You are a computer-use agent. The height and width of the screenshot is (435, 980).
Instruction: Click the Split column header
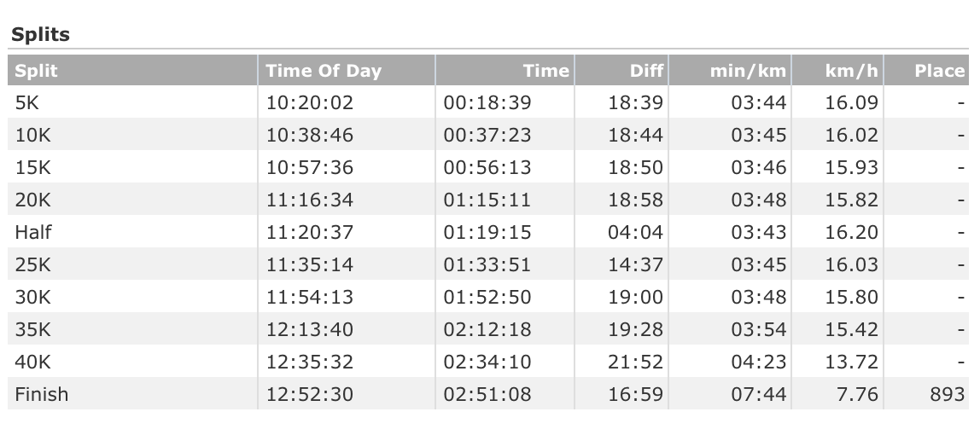point(37,71)
